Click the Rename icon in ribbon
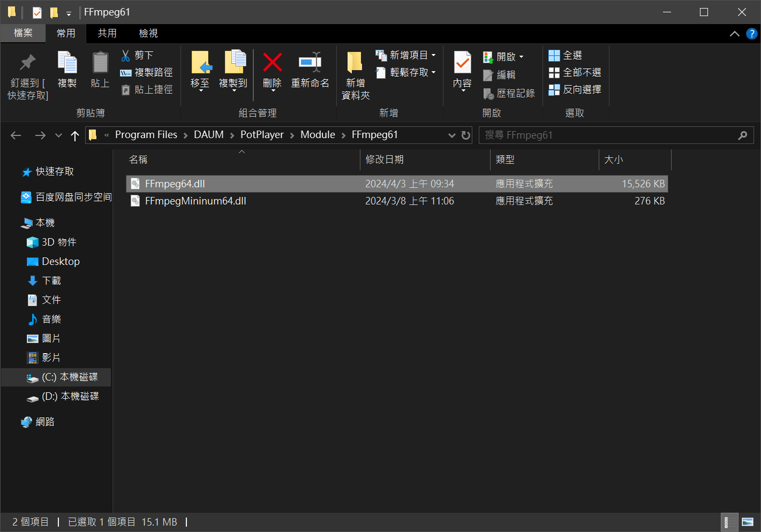The width and height of the screenshot is (761, 532). [310, 63]
